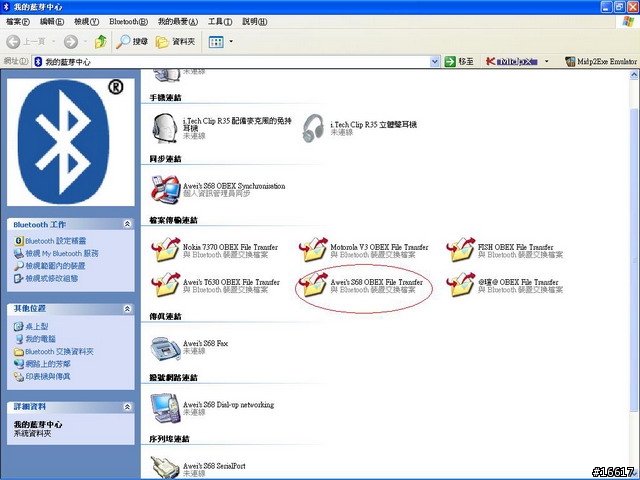Viewport: 640px width, 480px height.
Task: Click the Forward arrow toolbar icon
Action: click(x=71, y=41)
